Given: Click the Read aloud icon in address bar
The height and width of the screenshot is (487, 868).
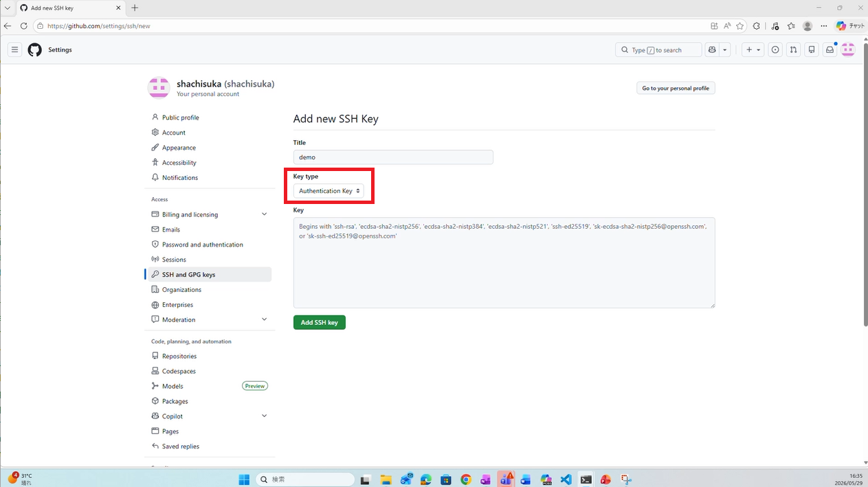Looking at the screenshot, I should tap(727, 26).
